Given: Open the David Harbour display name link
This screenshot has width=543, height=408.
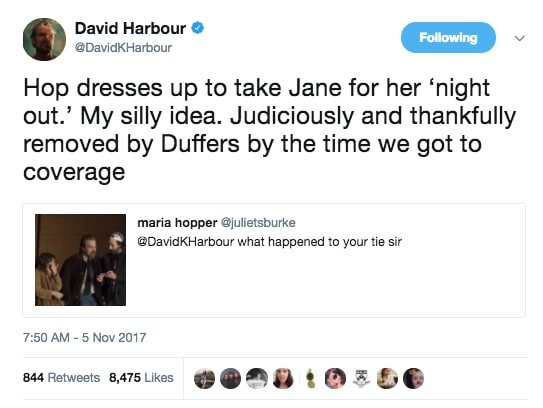Looking at the screenshot, I should 130,28.
